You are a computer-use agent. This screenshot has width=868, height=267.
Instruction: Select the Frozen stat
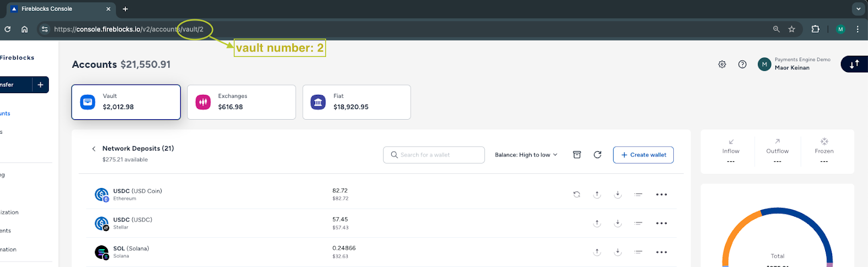(x=824, y=151)
